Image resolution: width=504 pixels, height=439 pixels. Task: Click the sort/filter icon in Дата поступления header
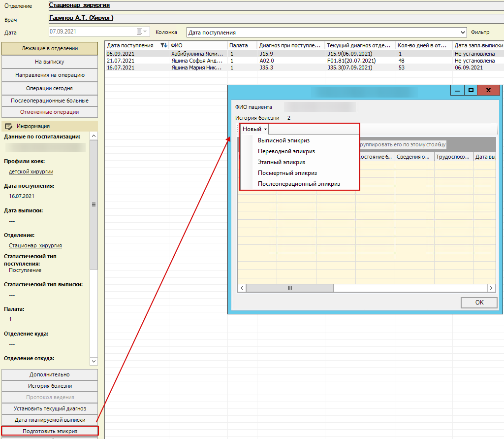click(x=163, y=45)
